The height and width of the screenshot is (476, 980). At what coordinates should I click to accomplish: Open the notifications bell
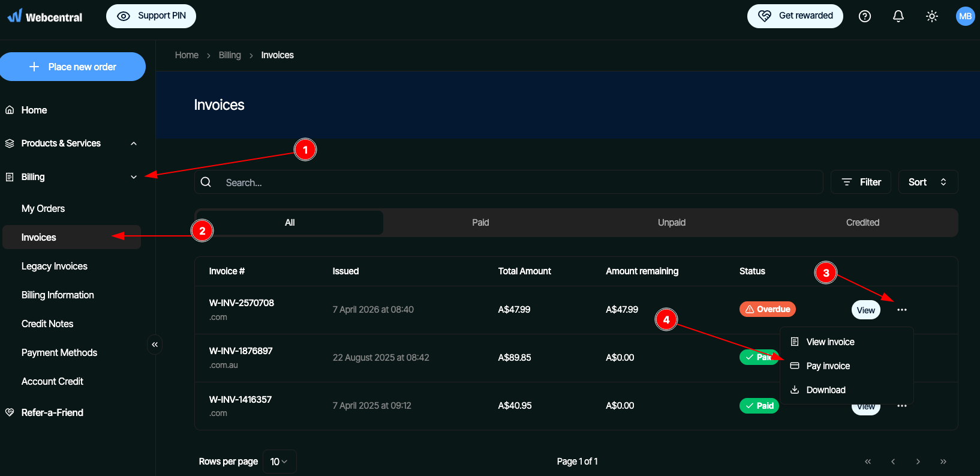[x=898, y=16]
